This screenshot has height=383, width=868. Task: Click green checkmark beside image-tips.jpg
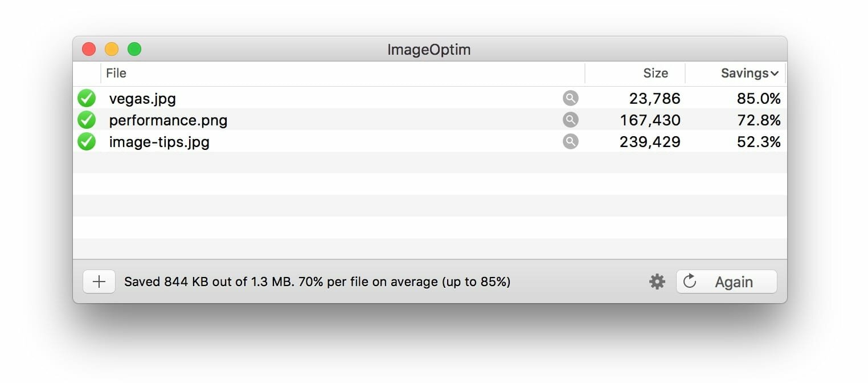[x=87, y=141]
